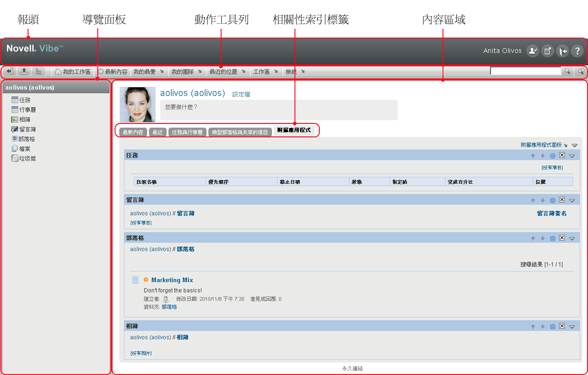Open 部落格 in navigation panel
The height and width of the screenshot is (375, 588).
pos(24,139)
